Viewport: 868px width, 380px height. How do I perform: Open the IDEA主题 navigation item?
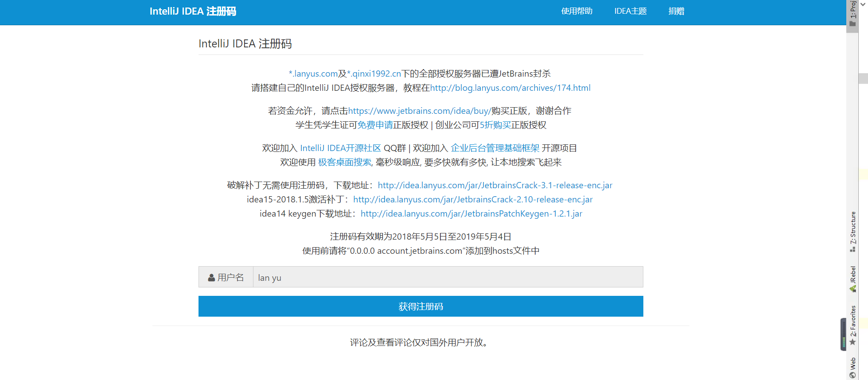pyautogui.click(x=630, y=12)
